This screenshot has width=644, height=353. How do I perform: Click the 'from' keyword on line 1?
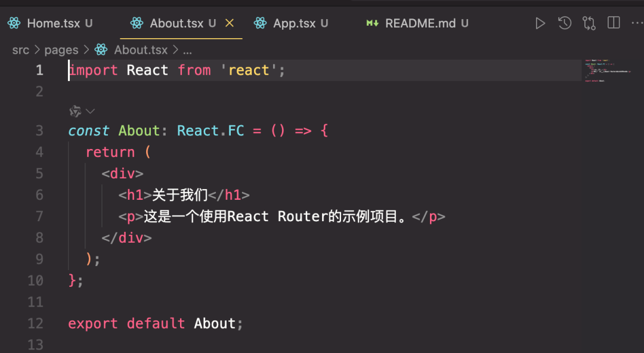pyautogui.click(x=194, y=70)
